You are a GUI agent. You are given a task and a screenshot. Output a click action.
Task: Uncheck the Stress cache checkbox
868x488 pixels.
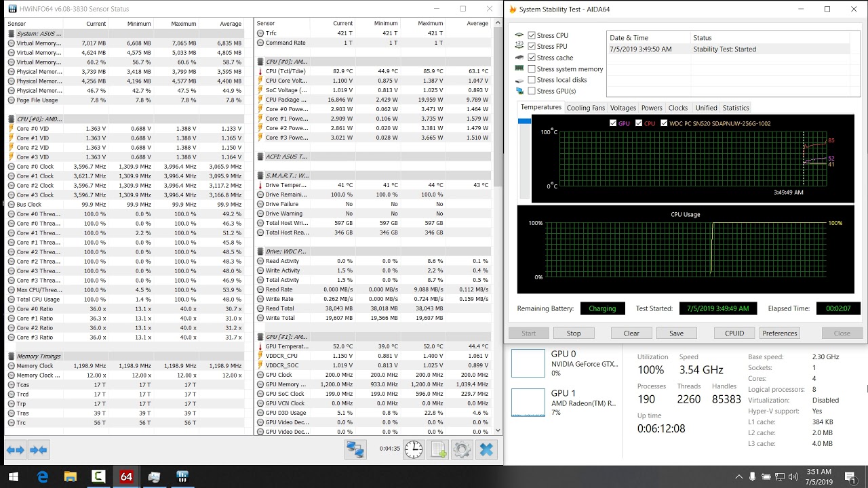pos(532,58)
